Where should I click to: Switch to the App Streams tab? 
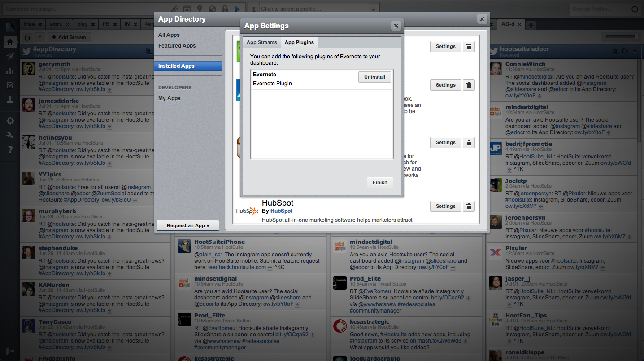coord(262,42)
